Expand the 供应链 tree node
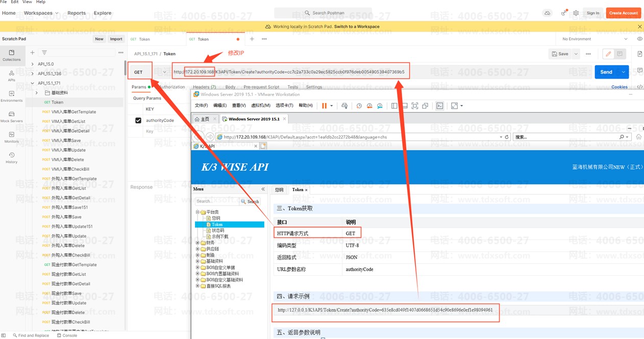This screenshot has width=644, height=339. [197, 249]
